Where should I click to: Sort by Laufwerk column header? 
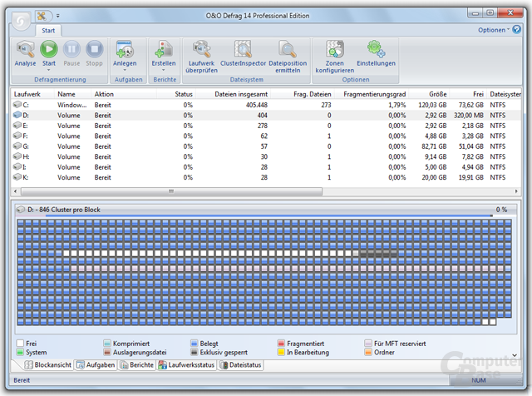pos(33,94)
